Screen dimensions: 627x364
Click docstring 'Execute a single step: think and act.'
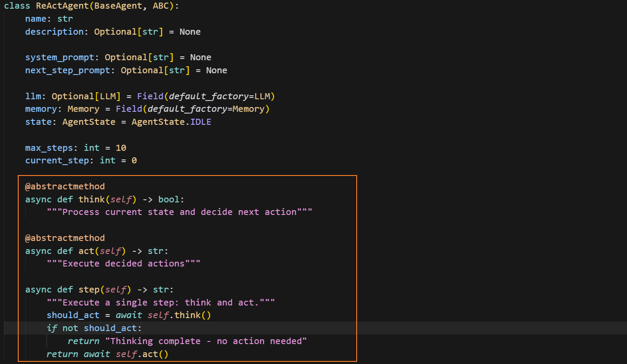(x=161, y=302)
